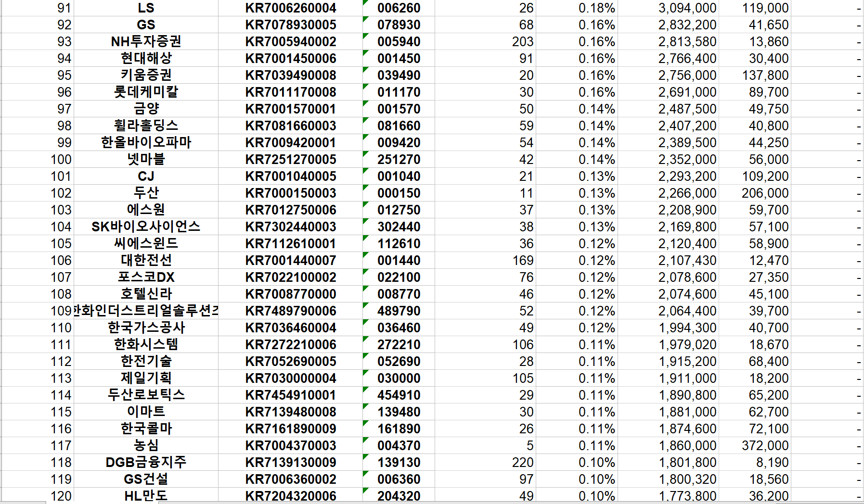Select ISIN KR7001040005
This screenshot has width=864, height=504.
tap(290, 176)
